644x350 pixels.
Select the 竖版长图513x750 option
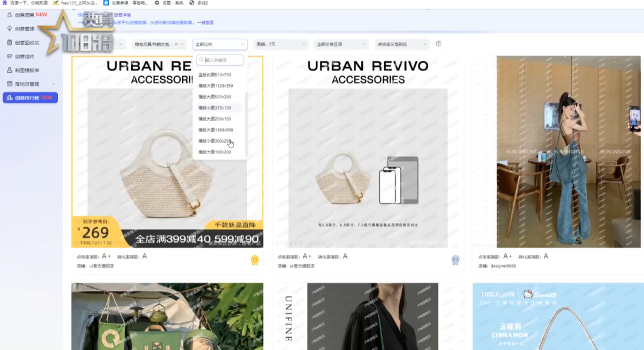point(215,74)
